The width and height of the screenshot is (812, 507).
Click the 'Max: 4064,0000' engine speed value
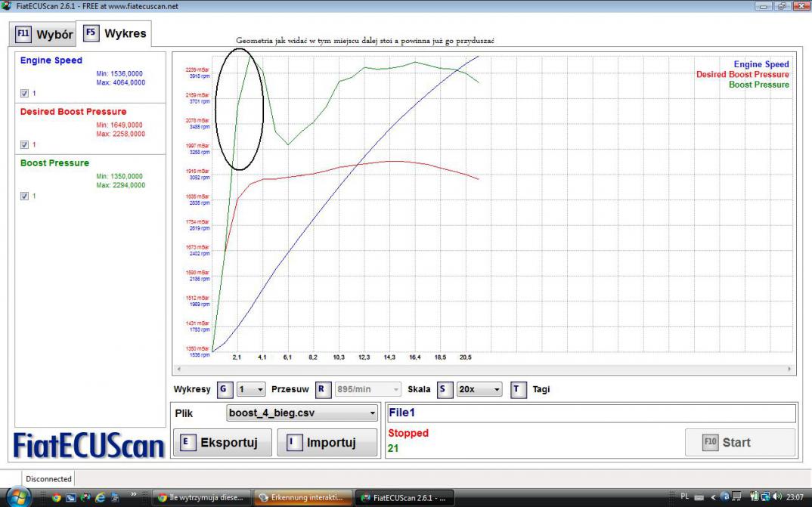[121, 83]
